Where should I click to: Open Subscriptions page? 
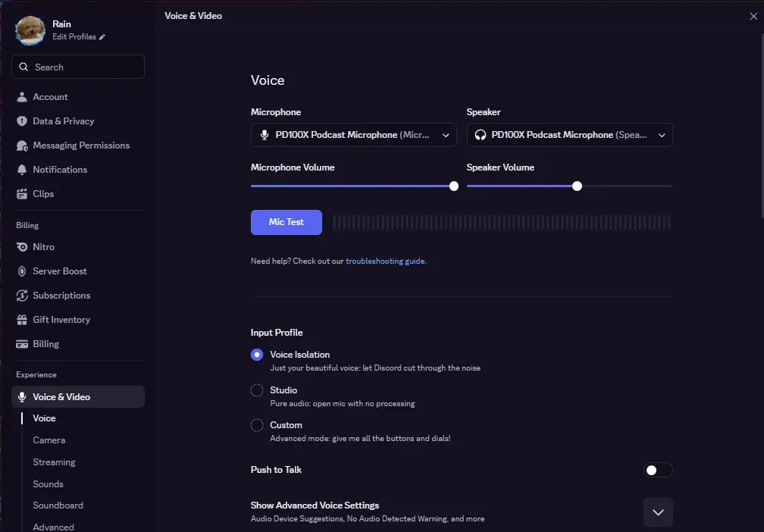[78, 296]
